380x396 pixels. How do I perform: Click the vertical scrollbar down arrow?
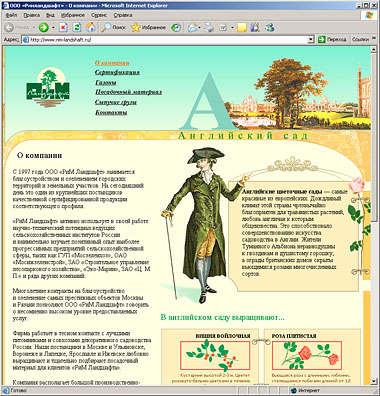pyautogui.click(x=374, y=381)
